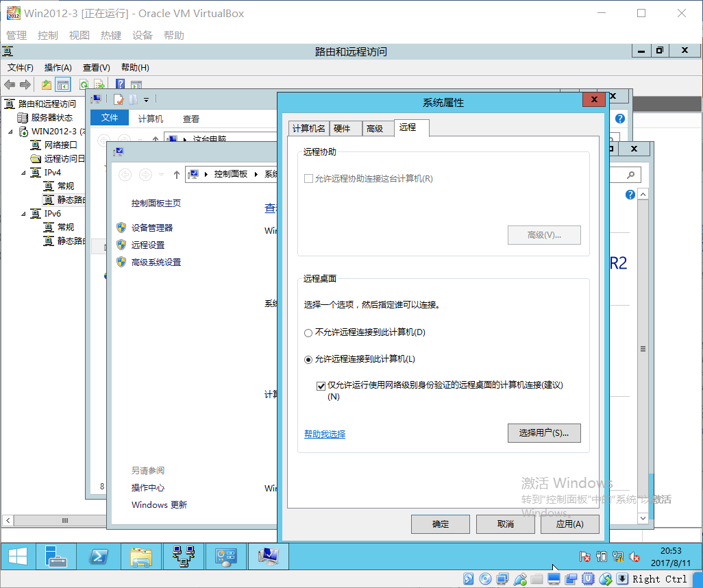
Task: Click the Up one level folder icon in MMC toolbar
Action: click(x=47, y=84)
